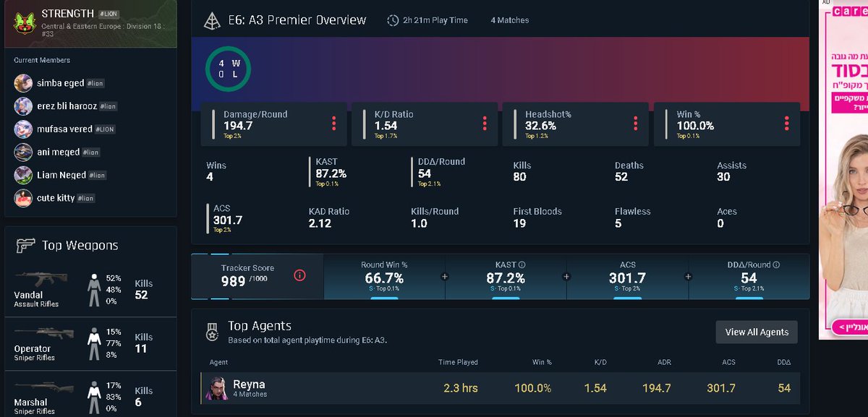Open the Damage/Round three-dot menu
868x417 pixels.
point(333,124)
